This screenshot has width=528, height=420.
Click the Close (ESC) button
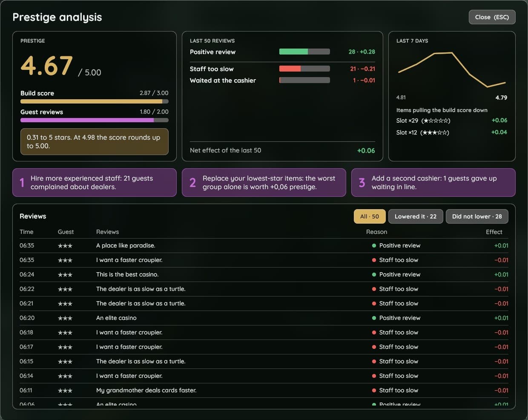pos(492,17)
